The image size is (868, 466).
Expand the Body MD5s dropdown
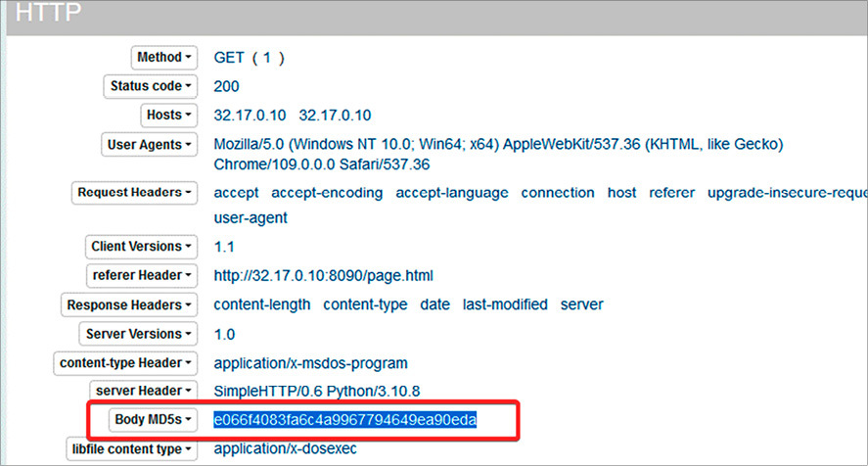coord(152,421)
